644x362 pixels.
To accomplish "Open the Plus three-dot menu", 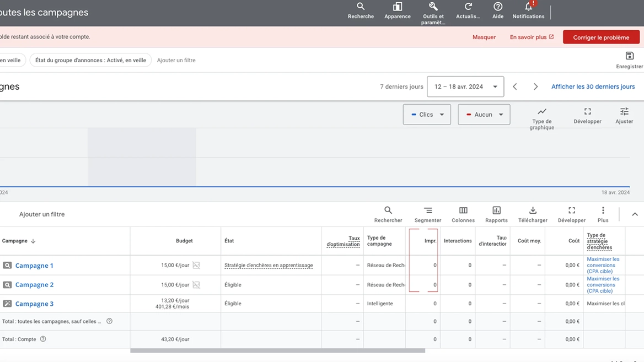I will coord(603,210).
